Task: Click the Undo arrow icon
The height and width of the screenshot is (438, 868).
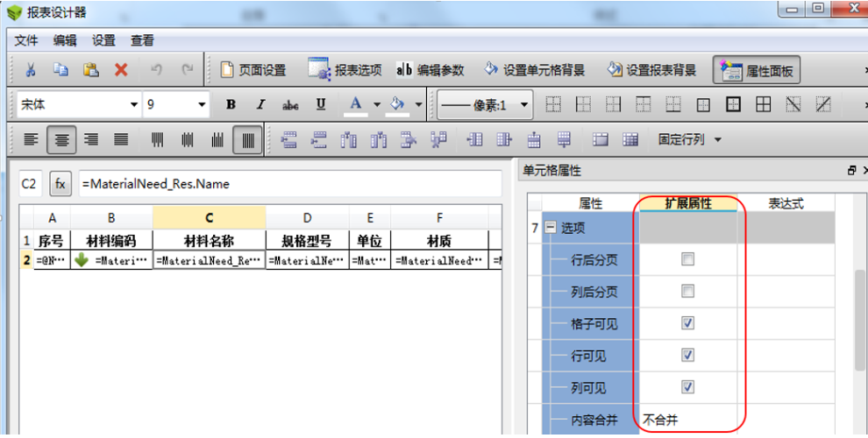Action: [x=157, y=70]
